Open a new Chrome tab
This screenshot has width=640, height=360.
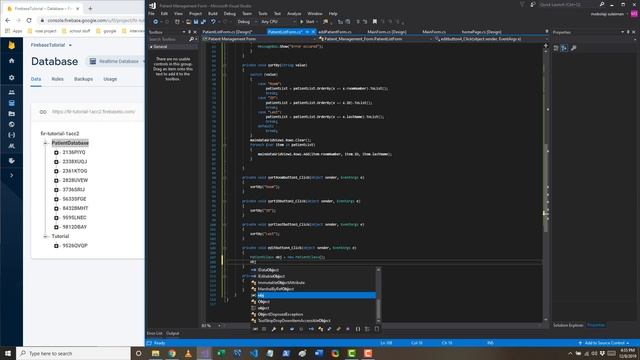coord(90,8)
